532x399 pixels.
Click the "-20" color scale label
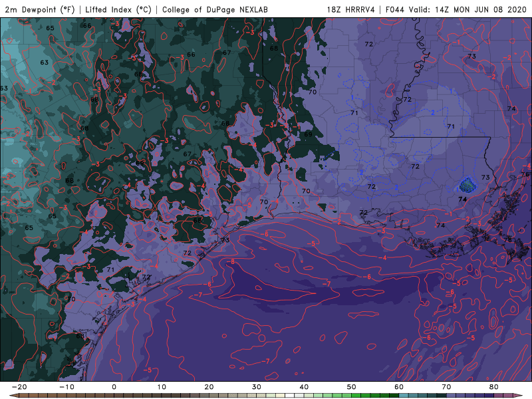tap(19, 387)
